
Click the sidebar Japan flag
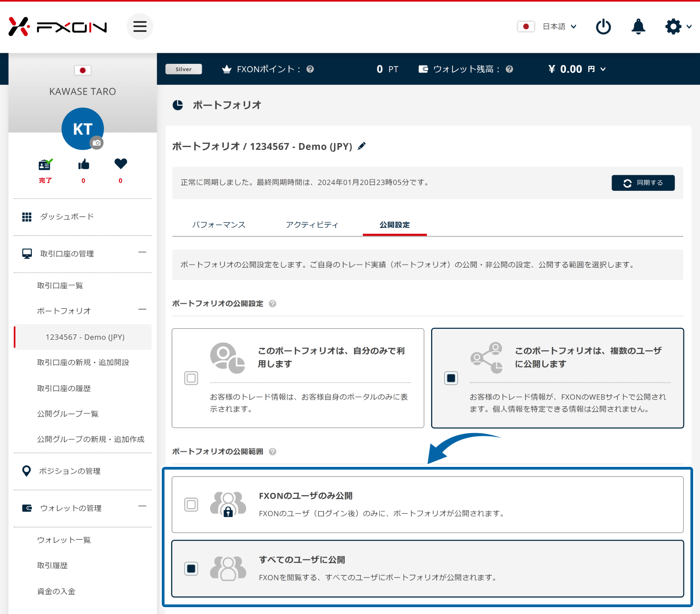point(82,70)
